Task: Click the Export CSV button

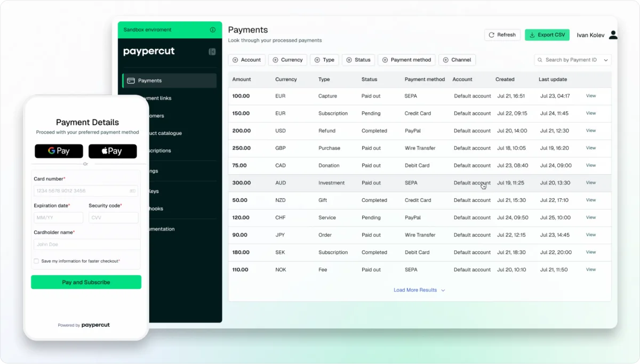Action: 547,35
